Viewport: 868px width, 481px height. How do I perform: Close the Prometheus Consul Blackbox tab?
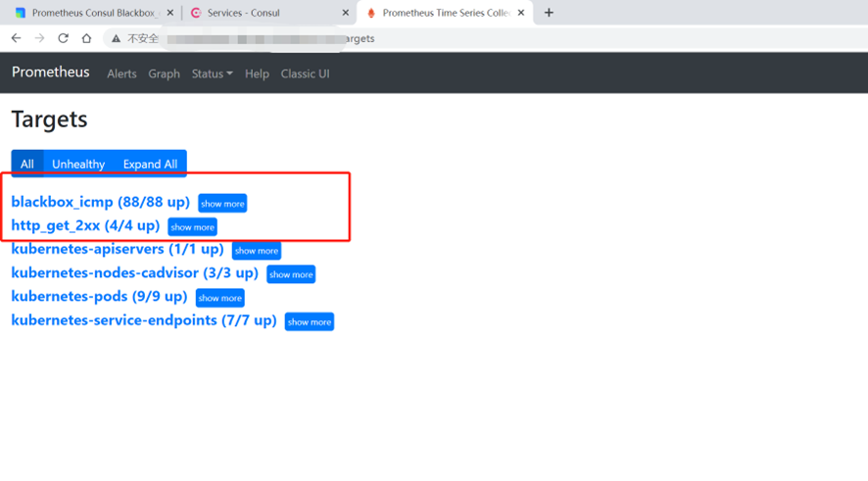tap(169, 13)
